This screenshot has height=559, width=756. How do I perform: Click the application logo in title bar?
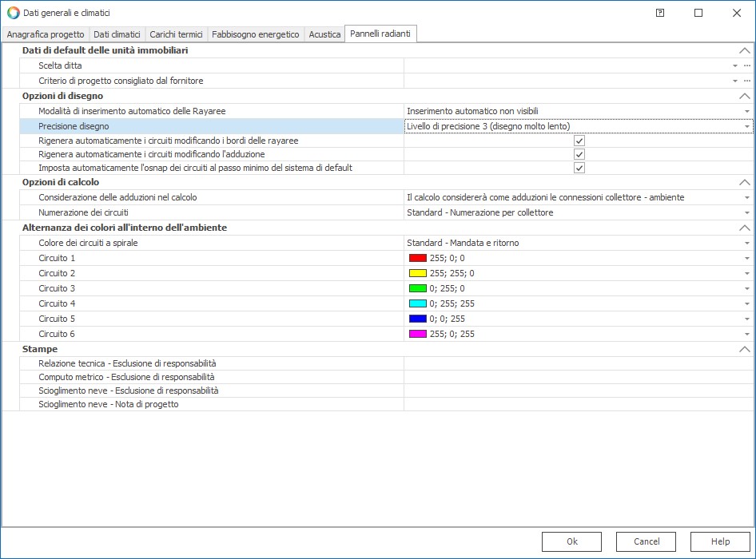(13, 13)
